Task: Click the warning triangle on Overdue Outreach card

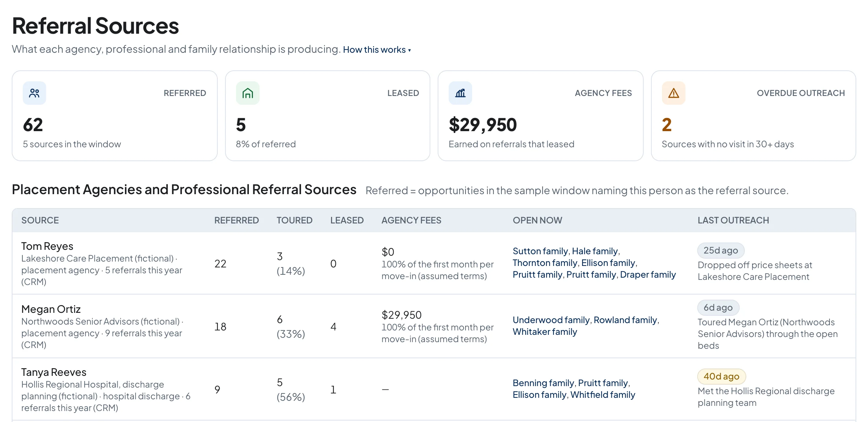Action: (674, 93)
